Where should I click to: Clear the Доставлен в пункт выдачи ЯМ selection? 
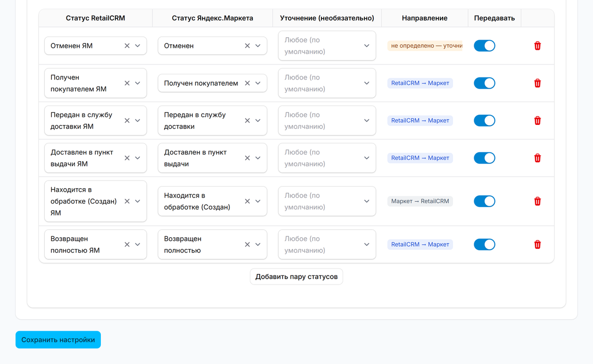coord(127,158)
